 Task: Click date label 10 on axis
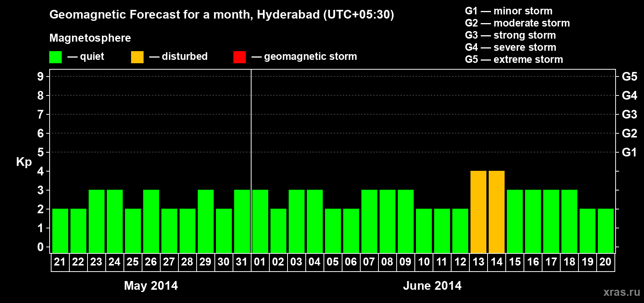coord(424,262)
